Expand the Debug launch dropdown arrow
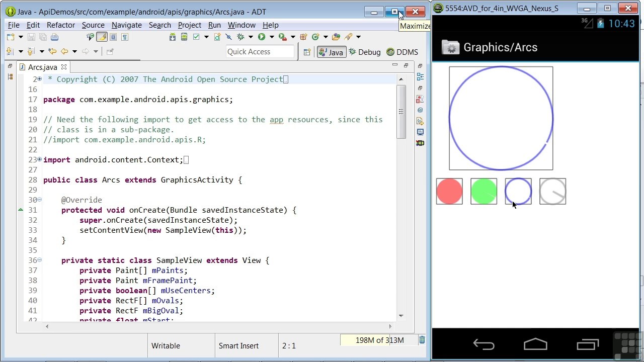644x362 pixels. [250, 37]
